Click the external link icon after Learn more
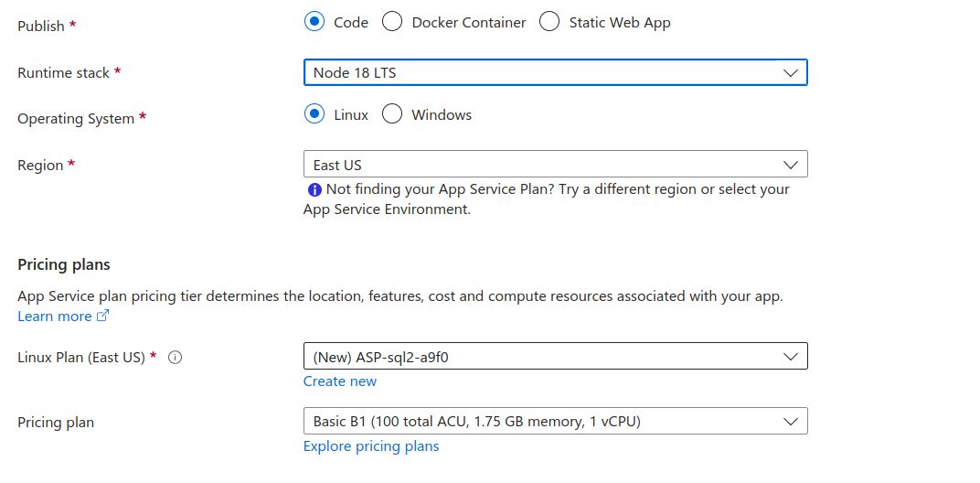Image resolution: width=980 pixels, height=483 pixels. [x=103, y=317]
